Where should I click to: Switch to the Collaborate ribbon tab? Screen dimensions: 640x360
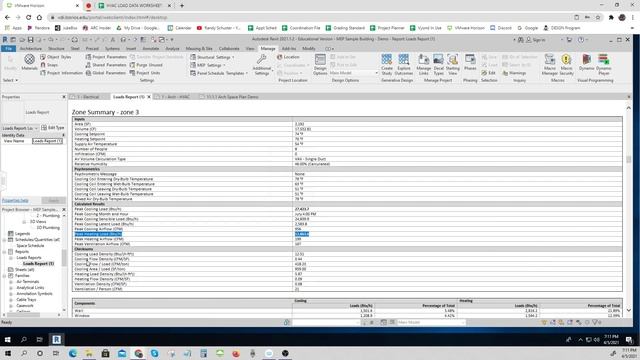(x=229, y=49)
